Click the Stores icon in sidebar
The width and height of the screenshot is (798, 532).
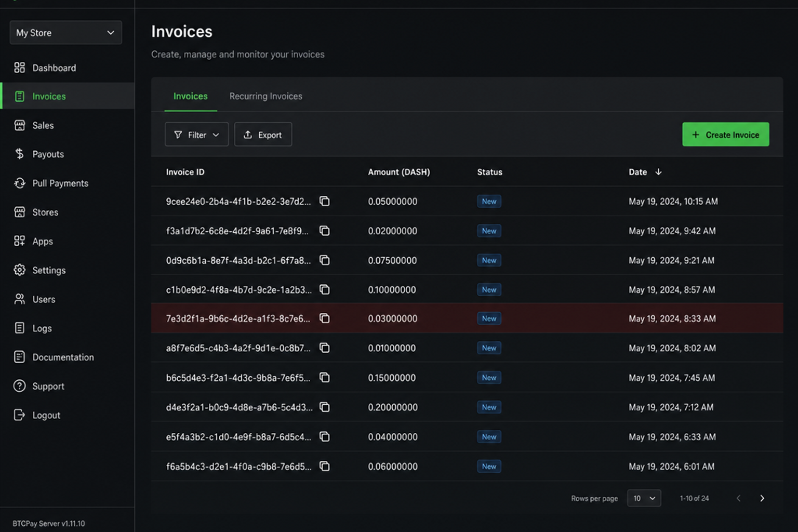click(19, 212)
